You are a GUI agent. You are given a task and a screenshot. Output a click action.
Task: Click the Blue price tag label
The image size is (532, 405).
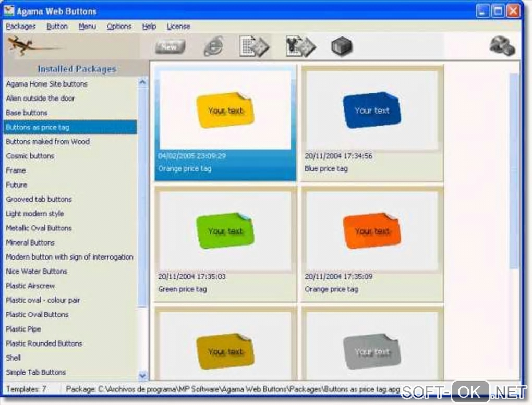click(326, 168)
